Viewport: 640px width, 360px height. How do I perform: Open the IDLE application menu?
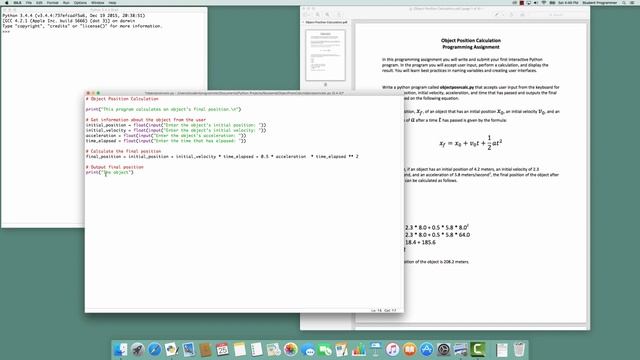tap(18, 2)
